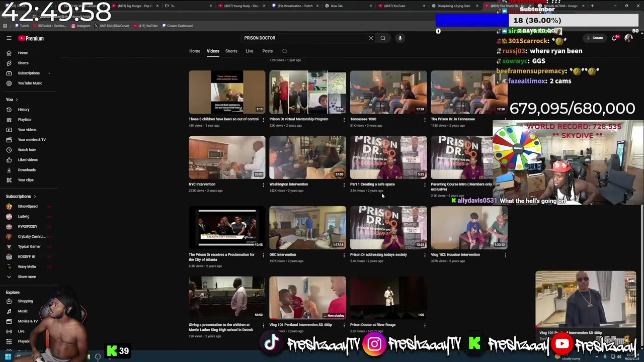Open the options menu for Washington Intervention

pyautogui.click(x=344, y=185)
